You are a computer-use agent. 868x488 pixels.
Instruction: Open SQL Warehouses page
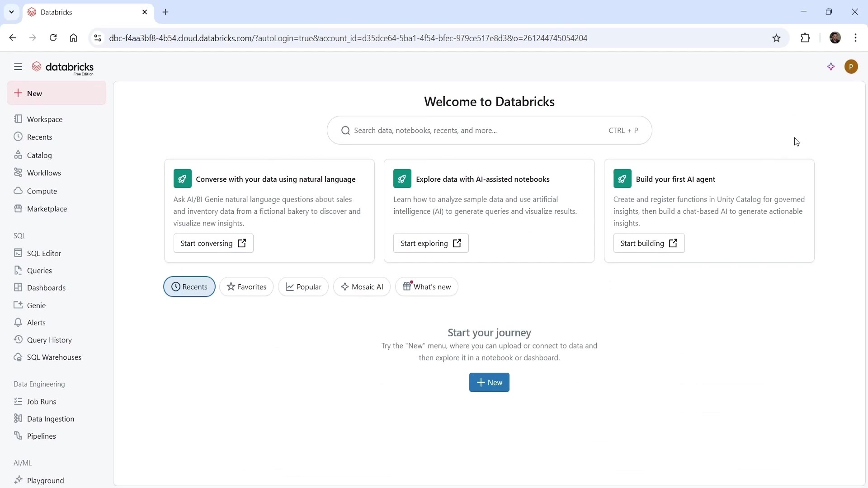[57, 357]
